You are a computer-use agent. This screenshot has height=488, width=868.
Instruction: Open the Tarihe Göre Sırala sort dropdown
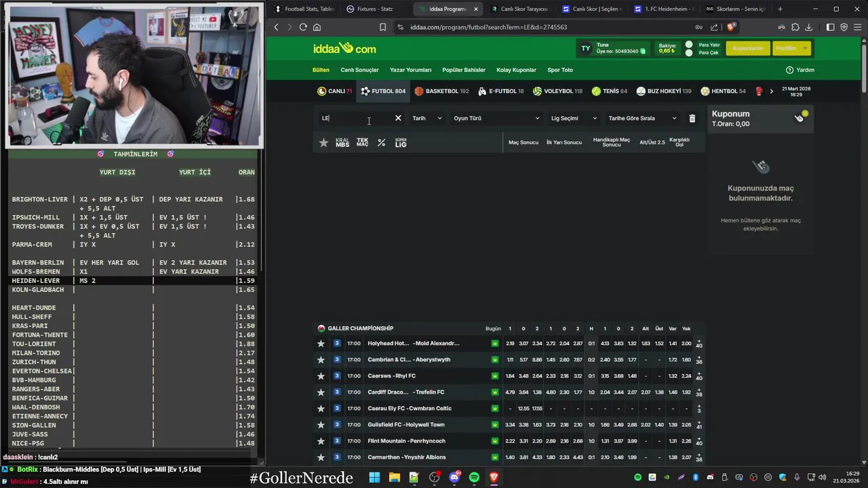(642, 118)
